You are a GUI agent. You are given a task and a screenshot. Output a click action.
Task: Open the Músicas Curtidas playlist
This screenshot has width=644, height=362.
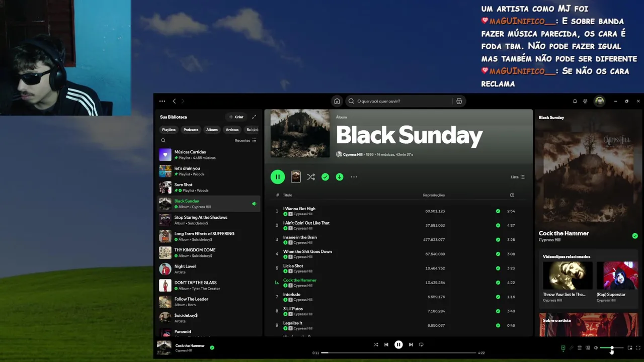(208, 155)
